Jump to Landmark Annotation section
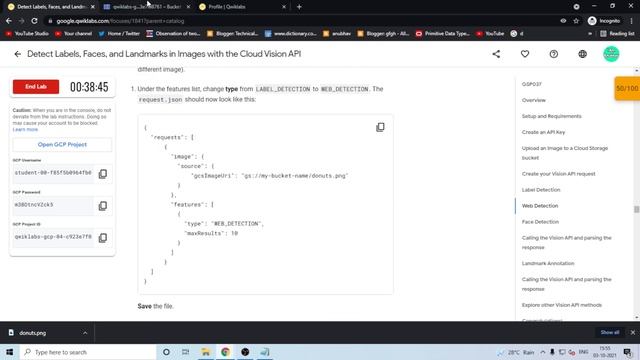The width and height of the screenshot is (640, 360). point(548,263)
